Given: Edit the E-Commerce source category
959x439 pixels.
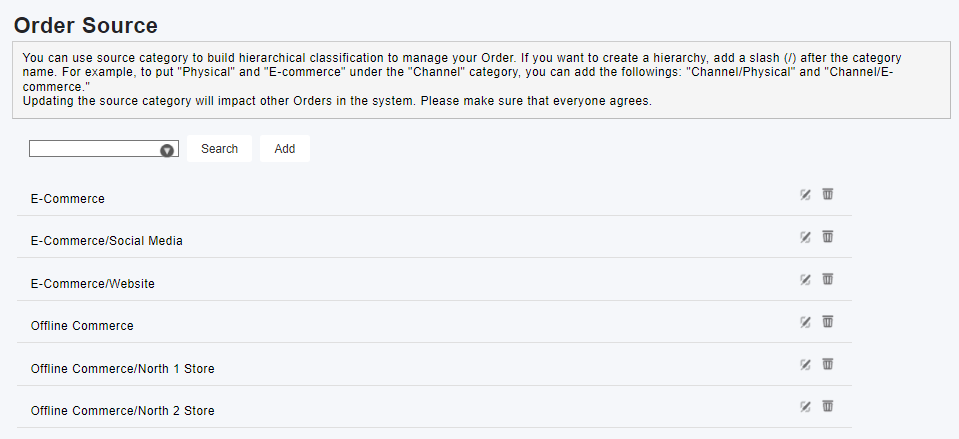Looking at the screenshot, I should click(x=805, y=194).
